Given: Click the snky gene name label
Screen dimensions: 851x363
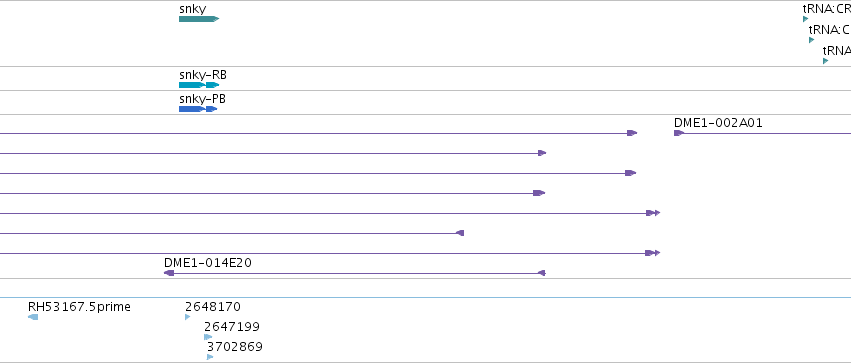Looking at the screenshot, I should (193, 9).
